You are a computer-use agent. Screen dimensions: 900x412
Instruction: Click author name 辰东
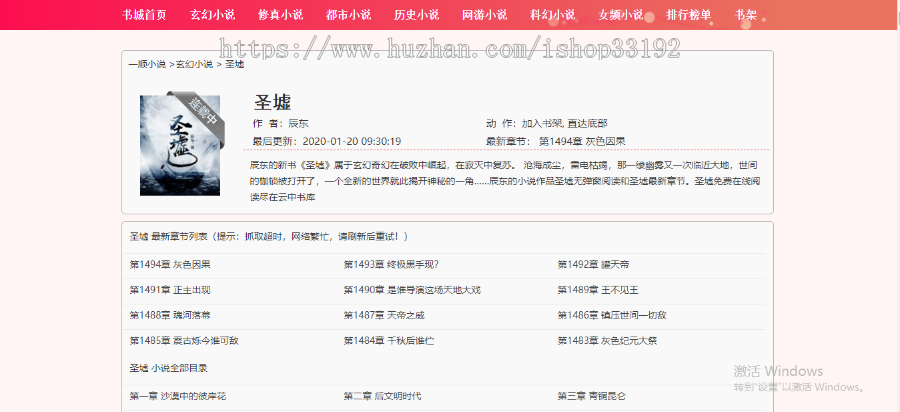pos(298,123)
